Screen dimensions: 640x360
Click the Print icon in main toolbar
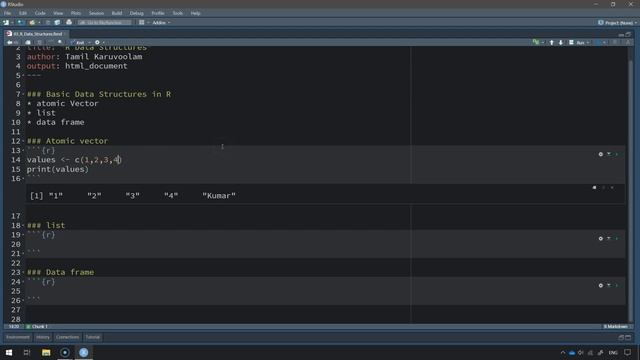pyautogui.click(x=69, y=22)
